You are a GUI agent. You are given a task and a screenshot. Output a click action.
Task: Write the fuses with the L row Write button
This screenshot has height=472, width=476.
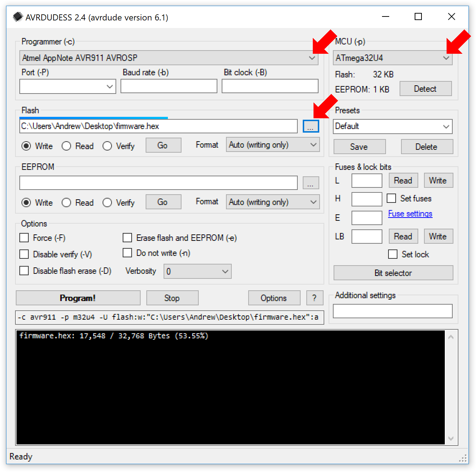point(438,180)
